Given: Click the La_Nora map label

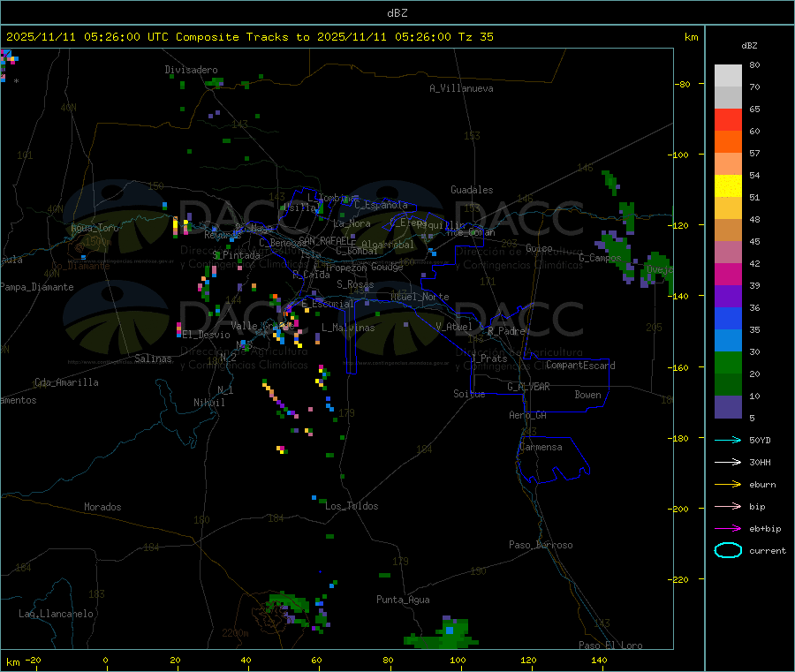Looking at the screenshot, I should click(x=352, y=223).
